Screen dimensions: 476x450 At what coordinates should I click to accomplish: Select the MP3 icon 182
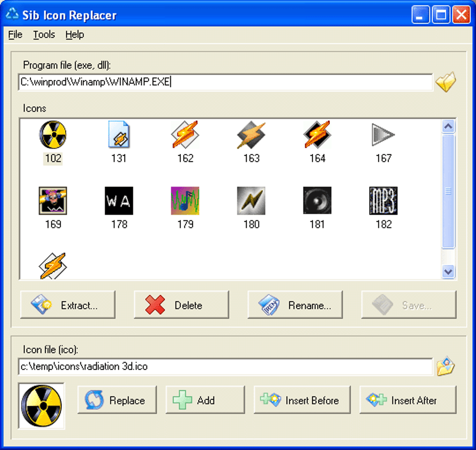coord(384,201)
